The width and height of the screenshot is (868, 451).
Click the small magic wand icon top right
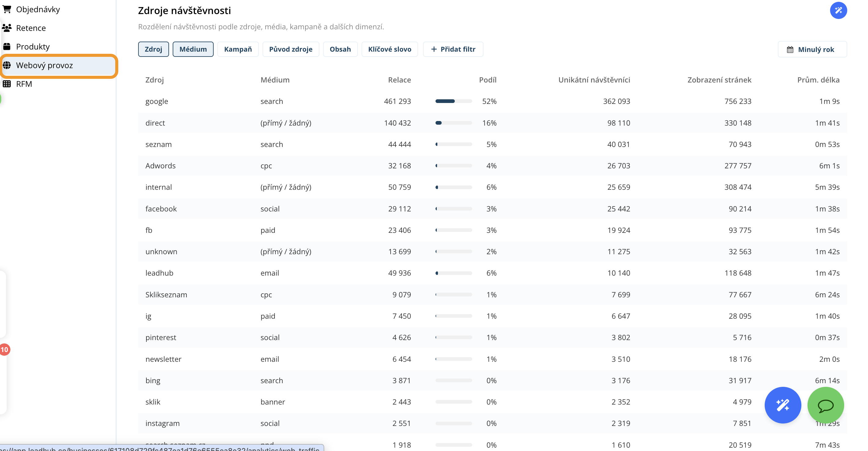click(838, 10)
